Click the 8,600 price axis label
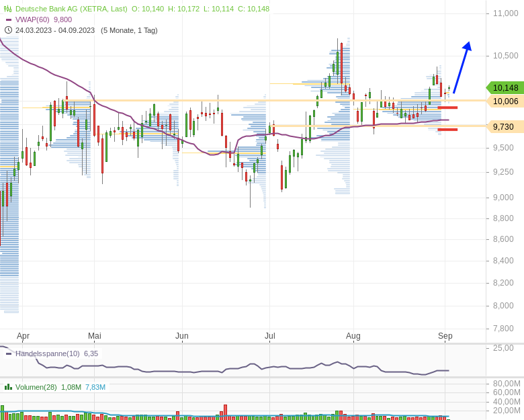 pyautogui.click(x=503, y=239)
